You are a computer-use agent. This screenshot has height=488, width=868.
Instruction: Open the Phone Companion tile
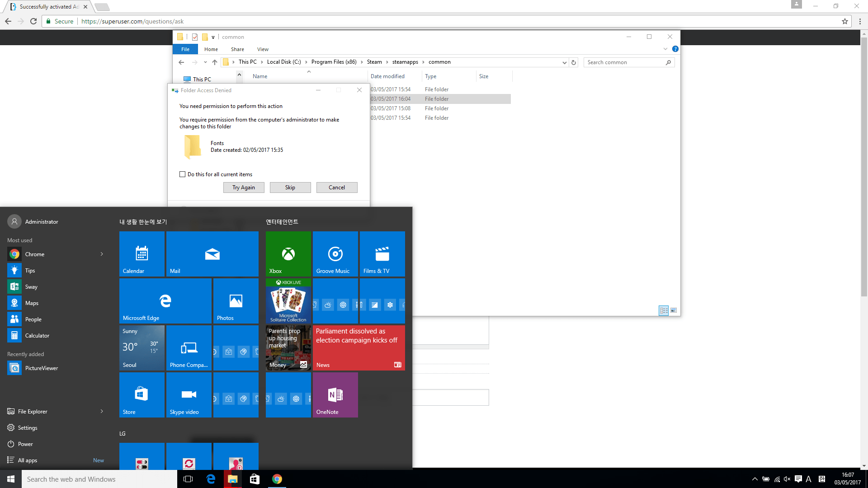[189, 348]
